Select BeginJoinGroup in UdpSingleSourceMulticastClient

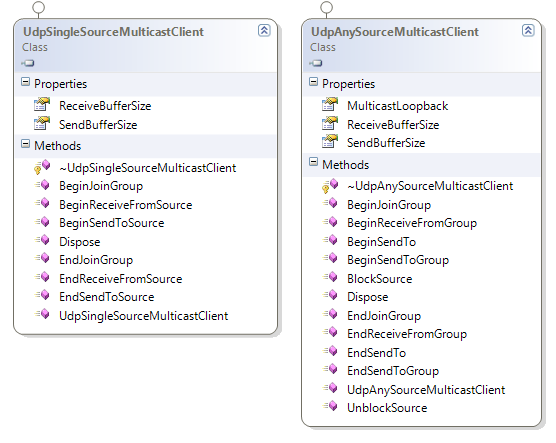101,186
